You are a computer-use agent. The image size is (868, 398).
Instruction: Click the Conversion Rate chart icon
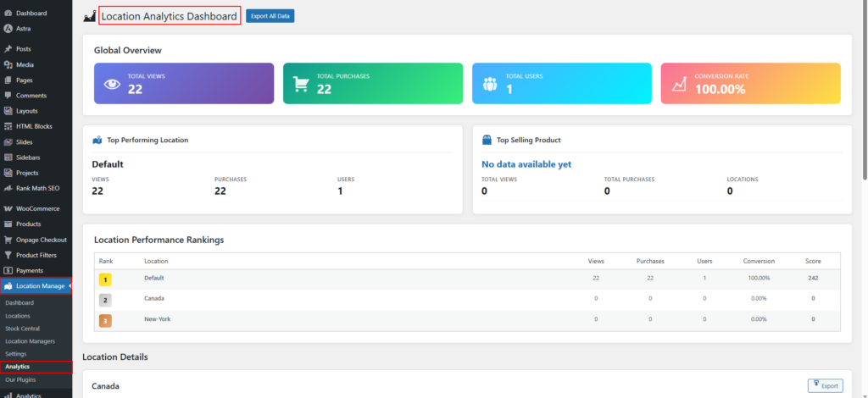click(x=679, y=84)
